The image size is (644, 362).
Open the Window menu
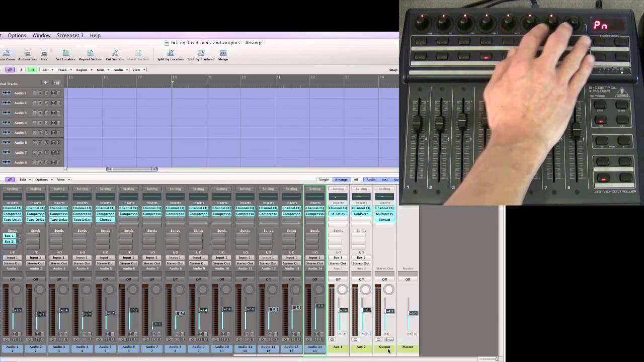(41, 36)
